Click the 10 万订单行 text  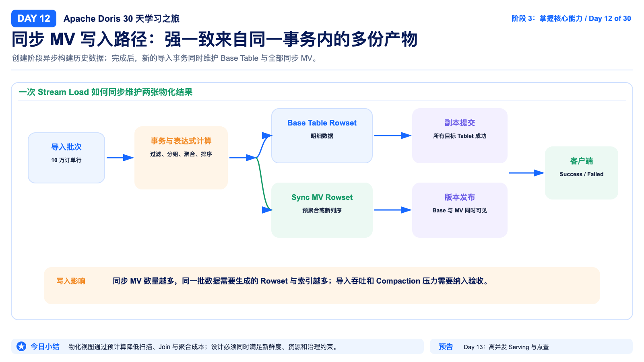[66, 160]
